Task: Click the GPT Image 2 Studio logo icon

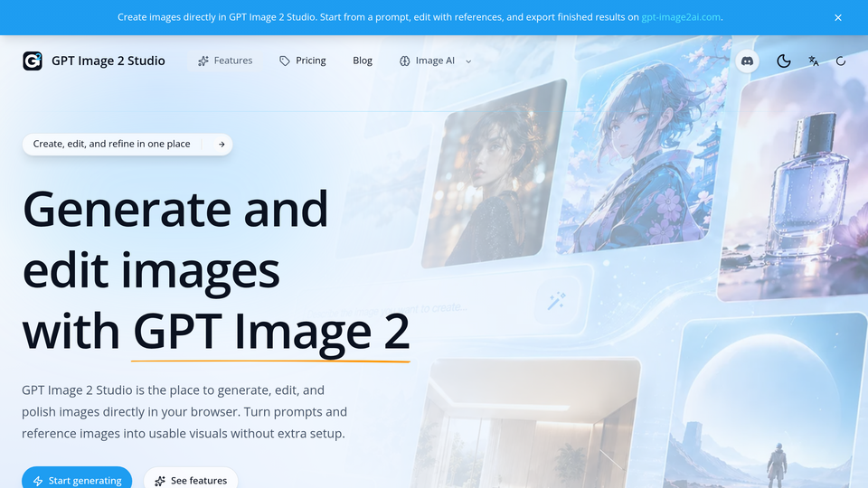Action: click(33, 61)
